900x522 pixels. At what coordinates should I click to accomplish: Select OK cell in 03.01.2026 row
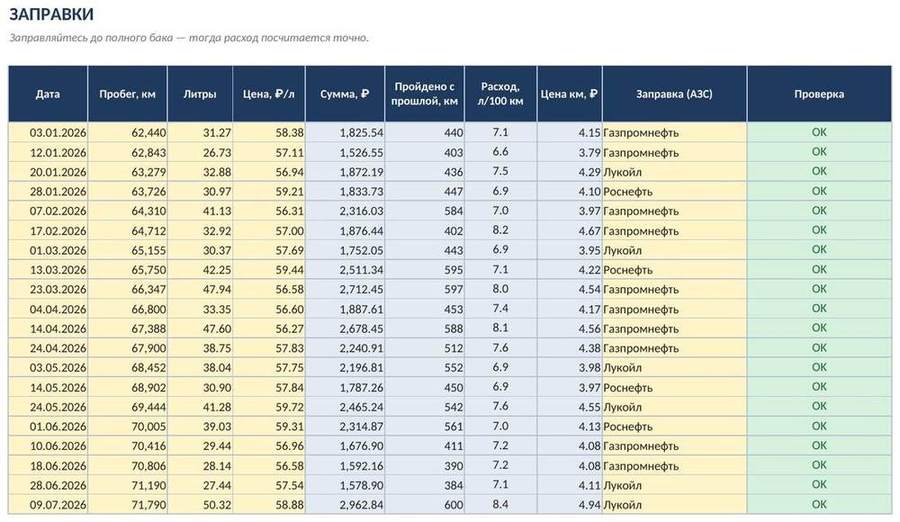pyautogui.click(x=819, y=133)
